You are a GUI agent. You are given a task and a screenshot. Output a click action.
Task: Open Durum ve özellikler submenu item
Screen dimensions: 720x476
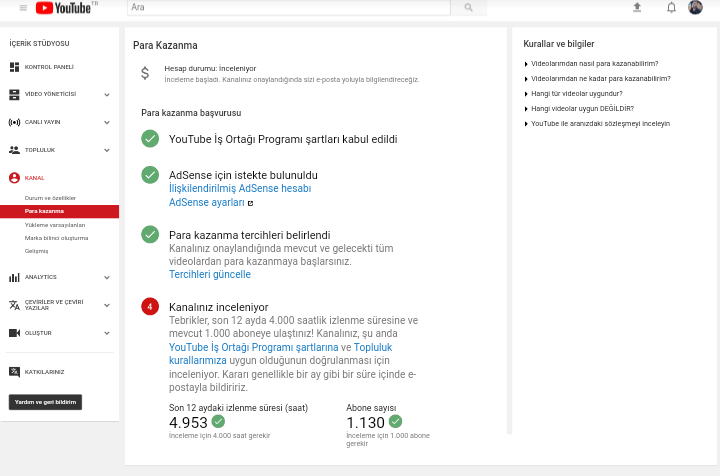point(51,198)
